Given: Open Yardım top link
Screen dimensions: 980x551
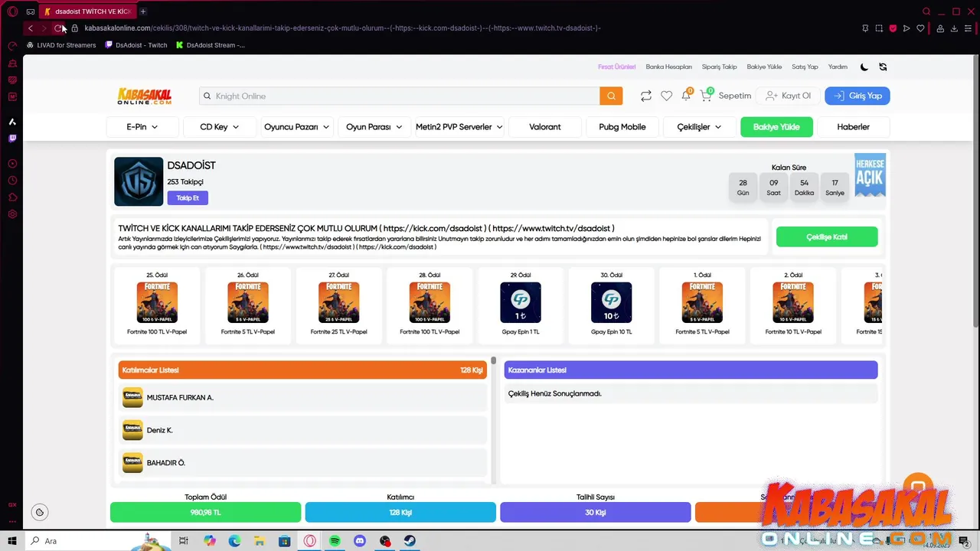Looking at the screenshot, I should 838,67.
